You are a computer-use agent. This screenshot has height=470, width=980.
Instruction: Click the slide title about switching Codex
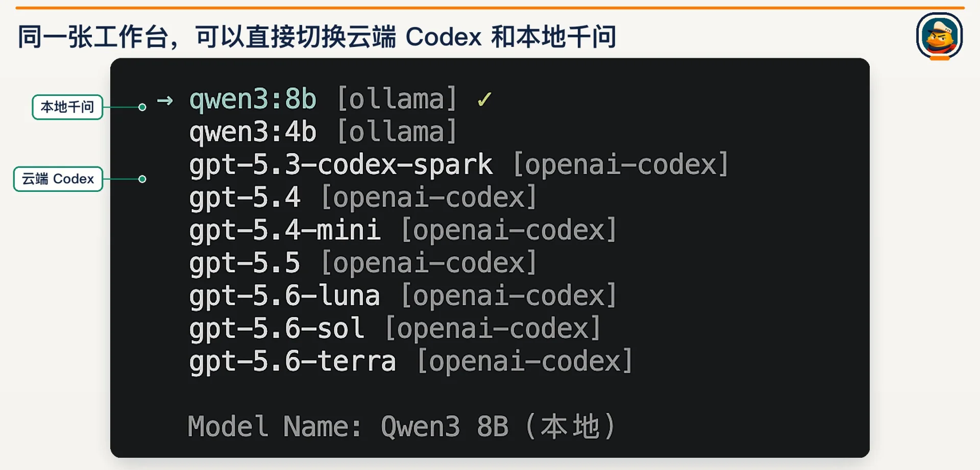pos(317,37)
